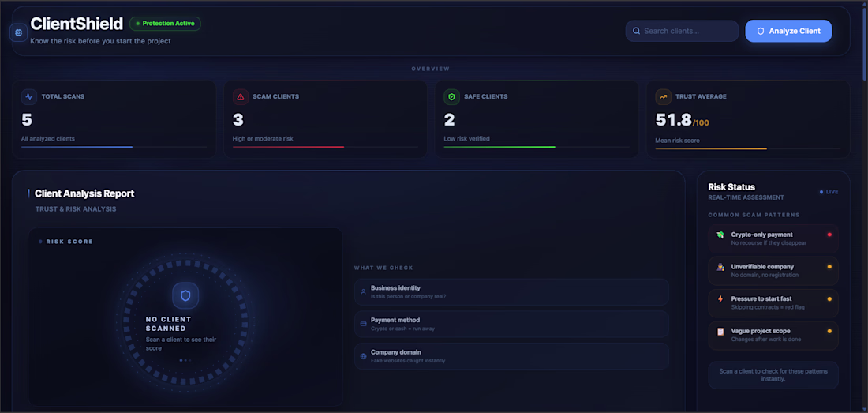Click the magnifier icon in search box
The image size is (868, 413).
pos(637,31)
